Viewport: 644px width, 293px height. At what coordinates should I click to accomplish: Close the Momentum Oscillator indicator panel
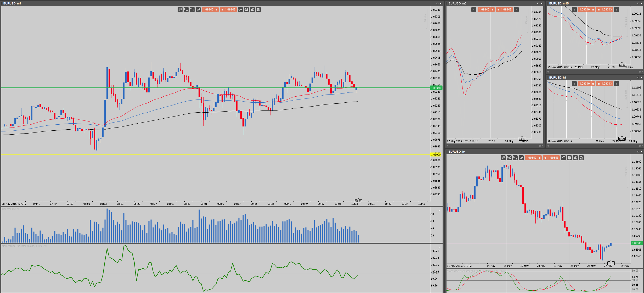pos(439,247)
